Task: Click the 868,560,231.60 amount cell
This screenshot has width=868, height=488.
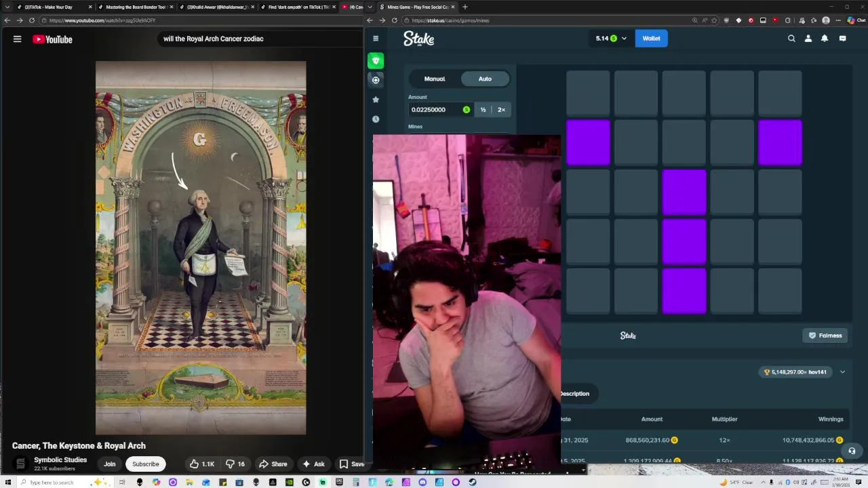Action: click(x=652, y=441)
